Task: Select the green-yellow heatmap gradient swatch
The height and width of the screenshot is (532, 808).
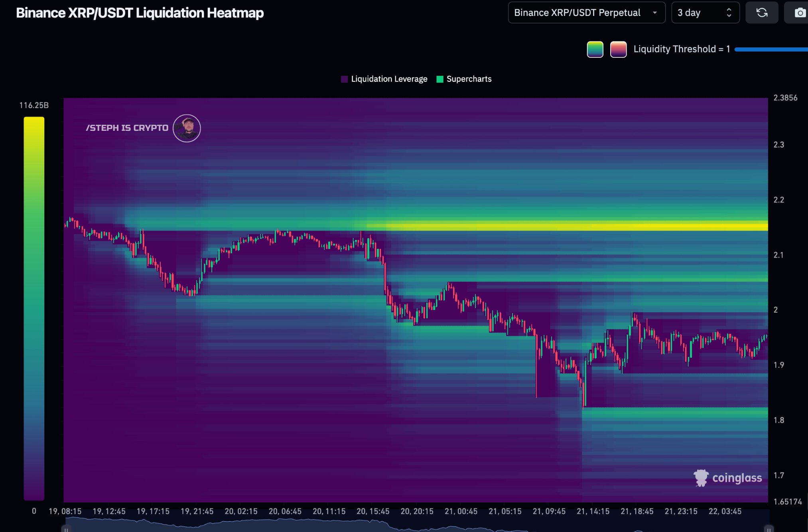Action: click(x=595, y=49)
